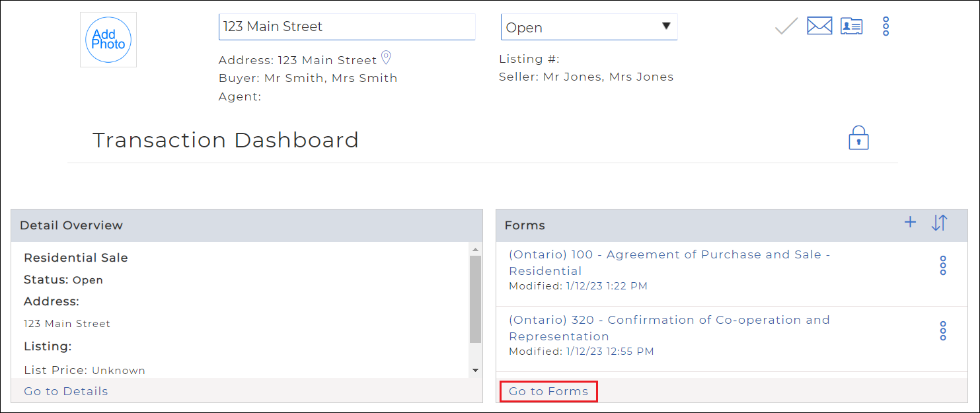
Task: Open the header three-dot options menu
Action: pyautogui.click(x=886, y=26)
